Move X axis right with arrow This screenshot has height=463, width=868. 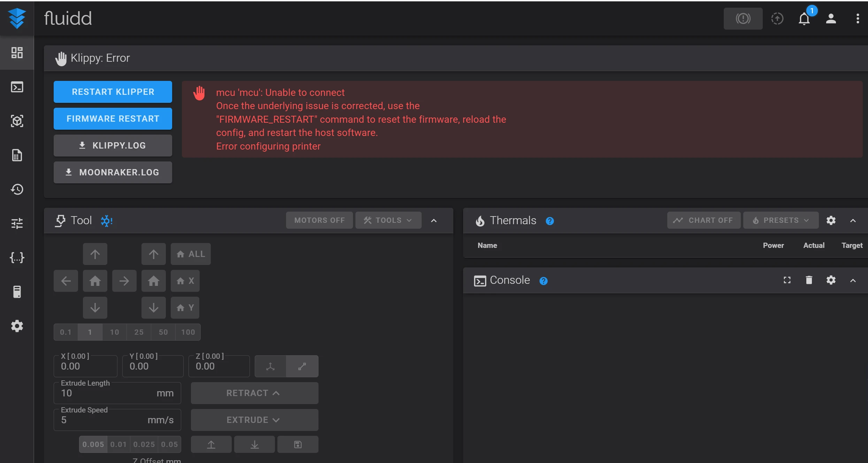tap(124, 281)
